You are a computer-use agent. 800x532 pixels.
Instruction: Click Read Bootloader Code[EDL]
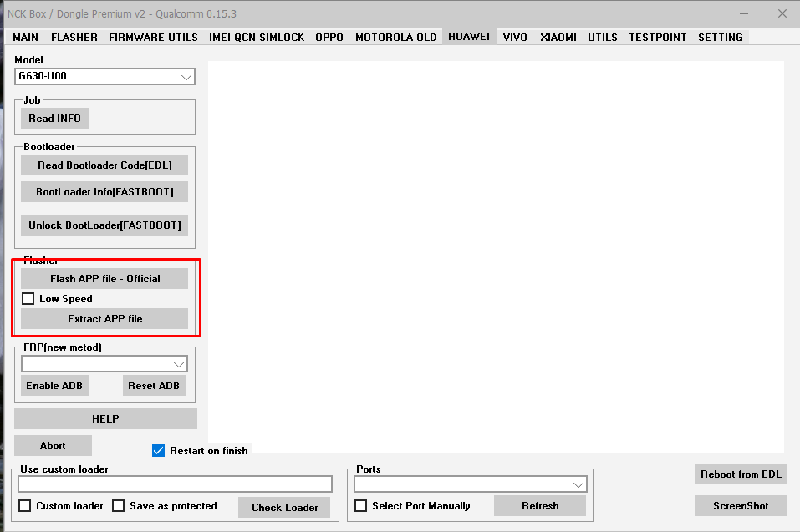point(104,165)
